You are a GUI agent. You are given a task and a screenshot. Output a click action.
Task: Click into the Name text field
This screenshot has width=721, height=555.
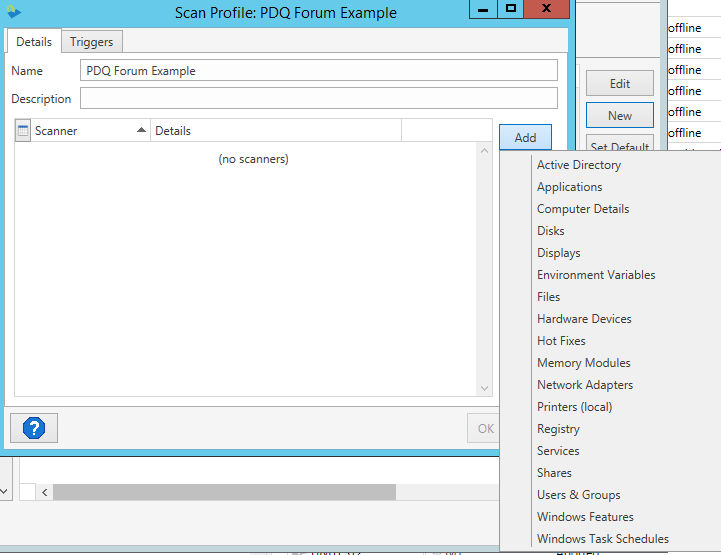click(x=318, y=71)
